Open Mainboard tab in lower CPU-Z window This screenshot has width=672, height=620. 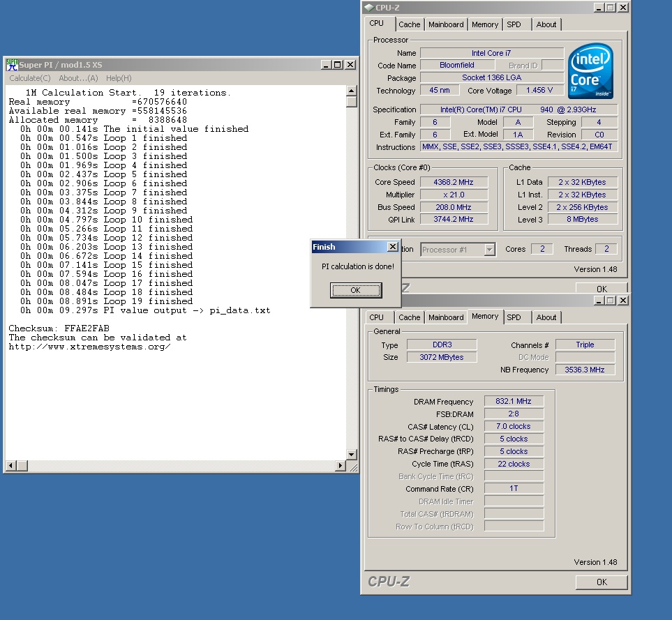(446, 317)
